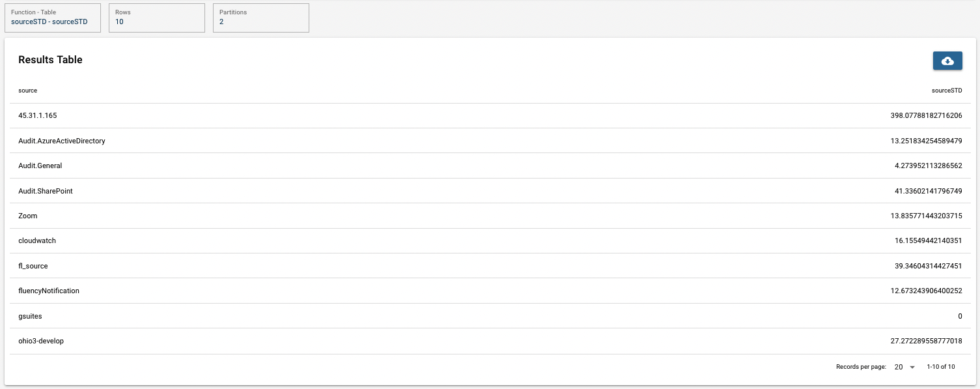The width and height of the screenshot is (980, 389).
Task: Click the Partitions count card
Action: (260, 18)
